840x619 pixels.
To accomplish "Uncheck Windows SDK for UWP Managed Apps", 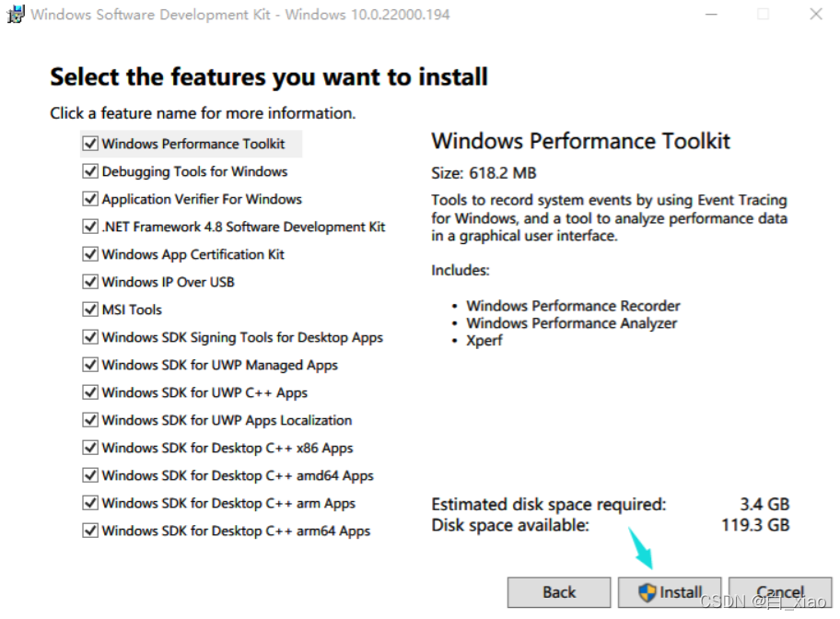I will coord(89,365).
